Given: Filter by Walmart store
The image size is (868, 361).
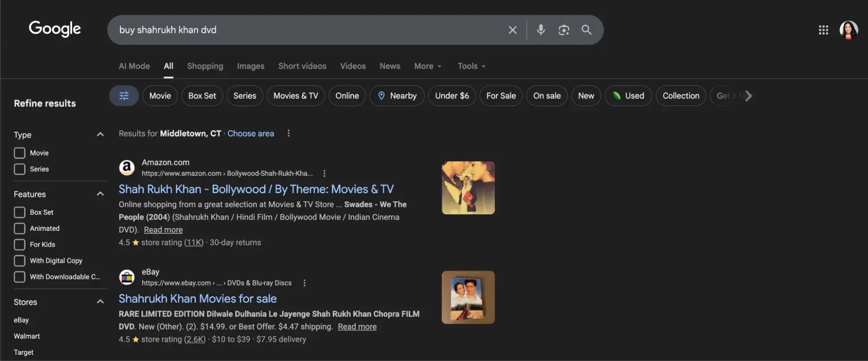Looking at the screenshot, I should [x=27, y=336].
